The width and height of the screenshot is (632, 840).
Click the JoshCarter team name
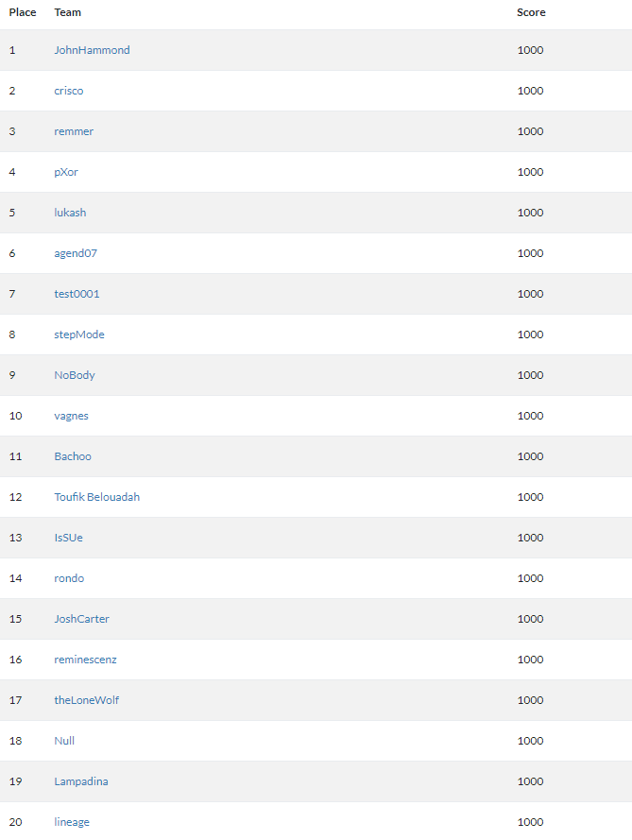(81, 619)
